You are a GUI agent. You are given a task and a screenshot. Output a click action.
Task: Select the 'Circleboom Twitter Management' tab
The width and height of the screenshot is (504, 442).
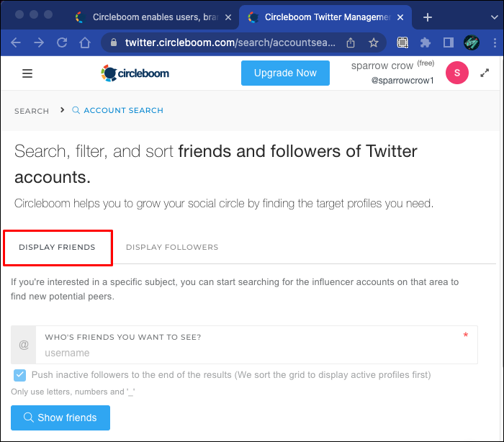[x=325, y=17]
